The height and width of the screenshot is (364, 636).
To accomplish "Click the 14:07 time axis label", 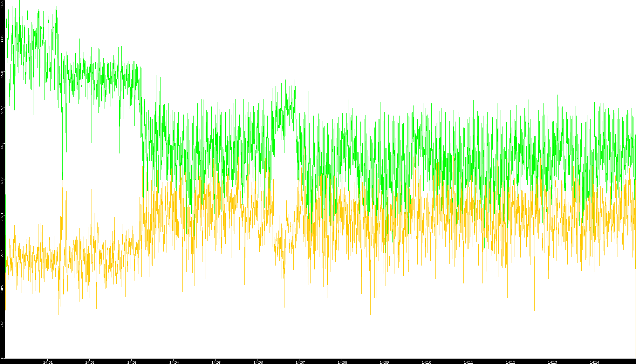I will click(300, 362).
